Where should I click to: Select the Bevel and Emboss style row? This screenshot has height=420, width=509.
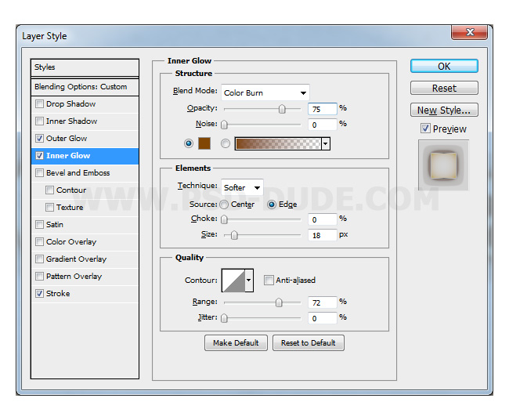click(x=85, y=173)
